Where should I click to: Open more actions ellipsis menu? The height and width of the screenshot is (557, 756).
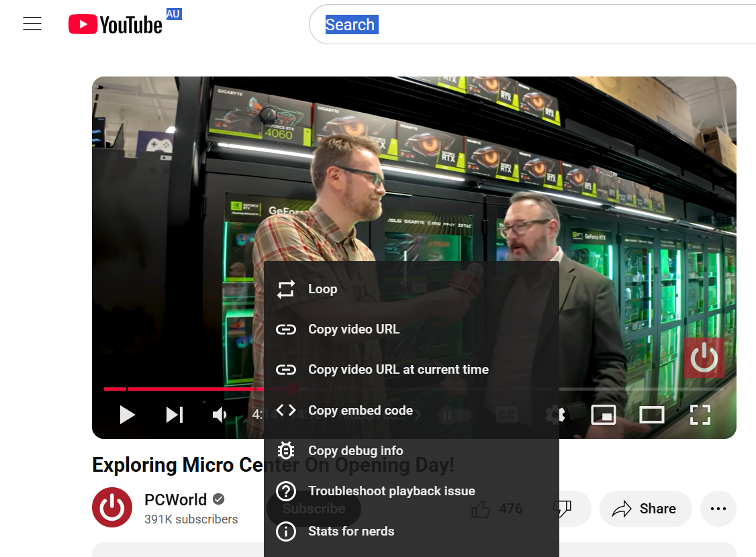pos(718,509)
